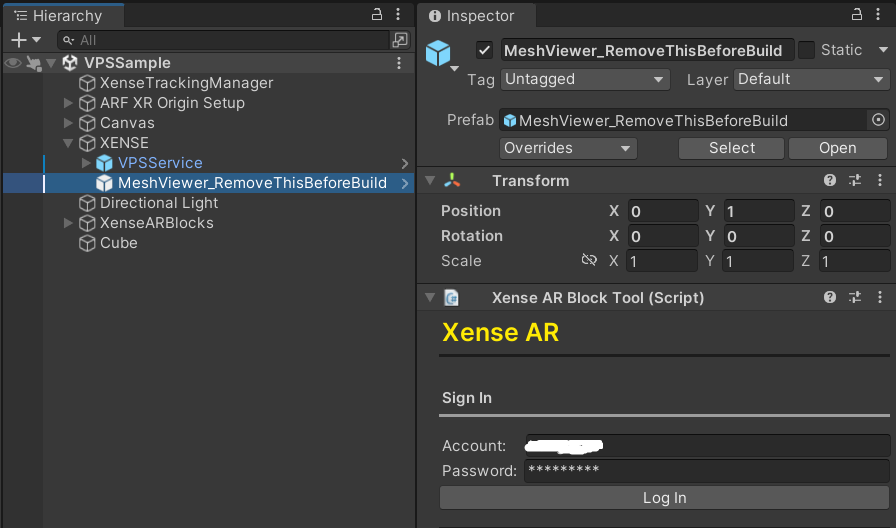Open the Layer dropdown showing Default
Screen dimensions: 896x528
811,79
